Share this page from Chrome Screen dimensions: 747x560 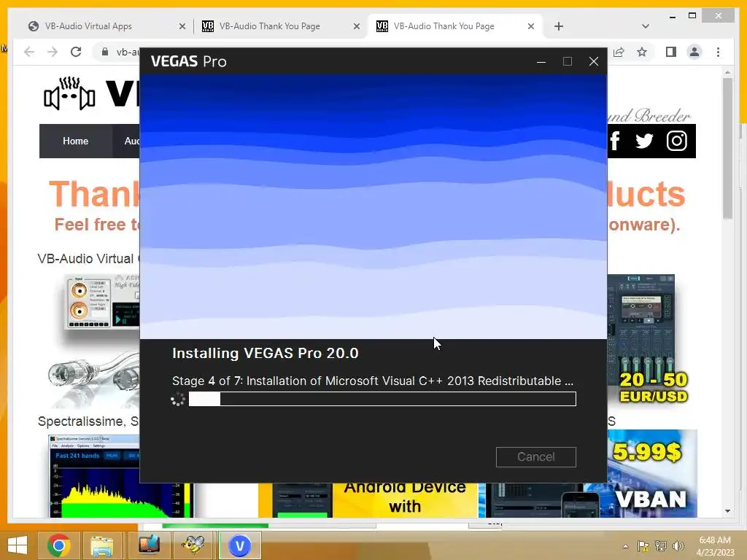click(x=619, y=52)
